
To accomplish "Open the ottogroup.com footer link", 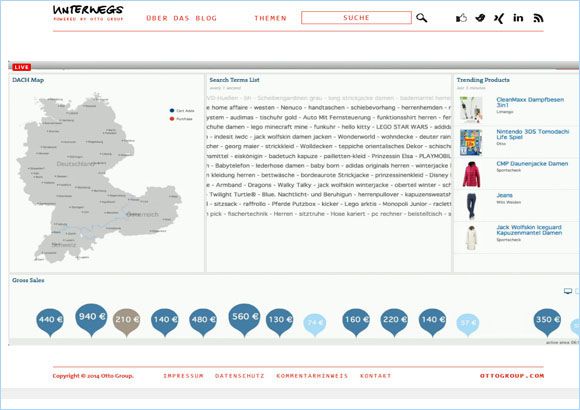I will (512, 376).
